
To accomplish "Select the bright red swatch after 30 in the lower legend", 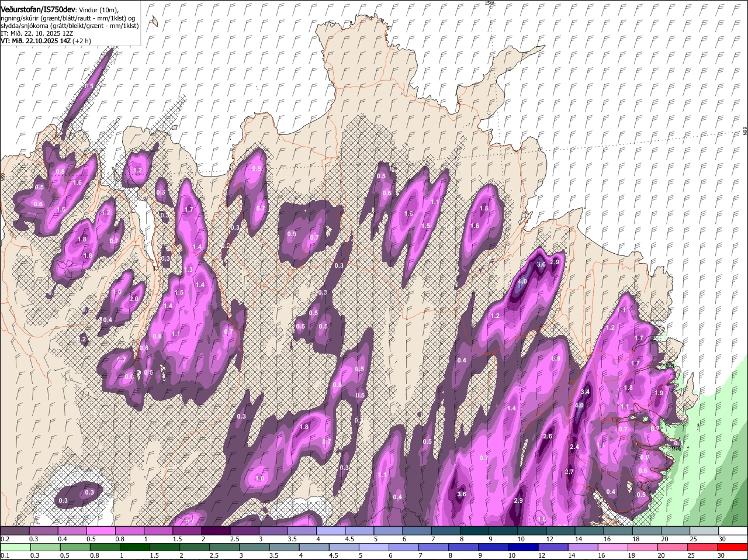I will click(733, 547).
